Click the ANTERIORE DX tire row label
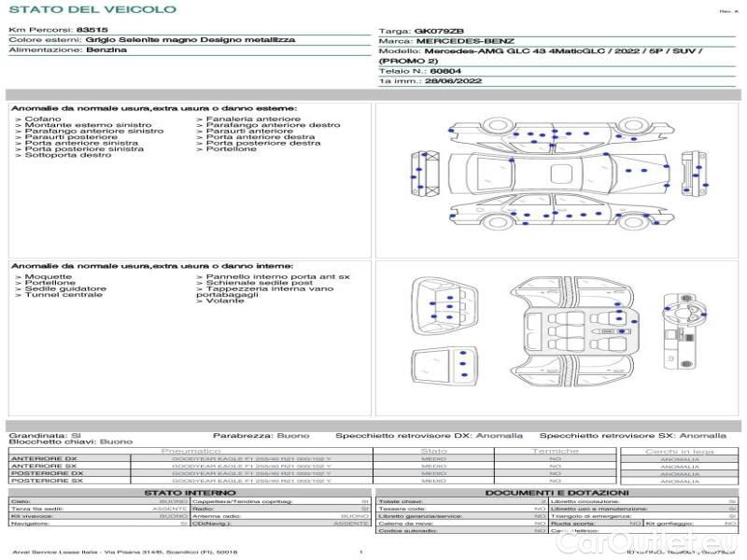 (44, 458)
